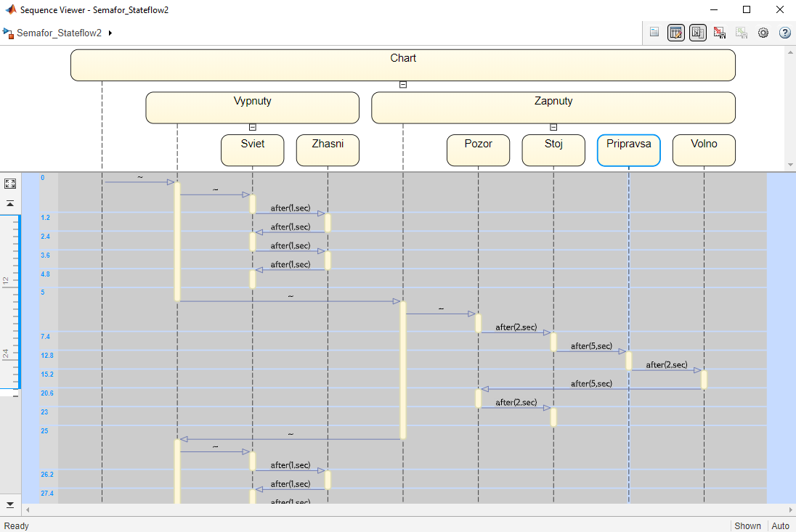
Task: Collapse the Vypnuty lifeline with its minus box
Action: [252, 127]
